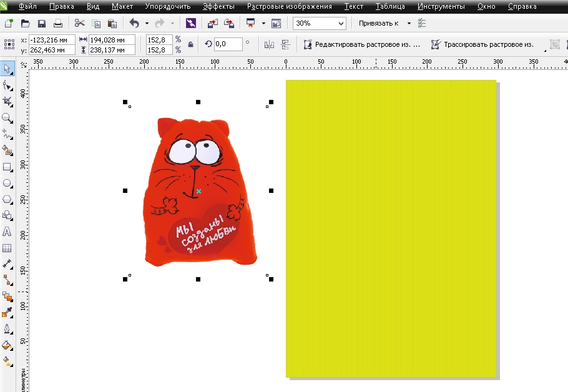
Task: Select the Outline pen tool
Action: pos(7,329)
